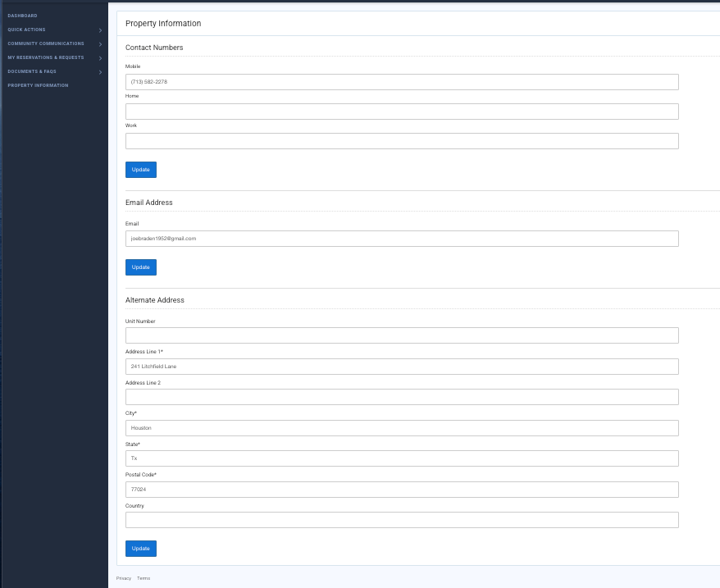Click the City field containing Houston
The height and width of the screenshot is (588, 720).
point(402,428)
